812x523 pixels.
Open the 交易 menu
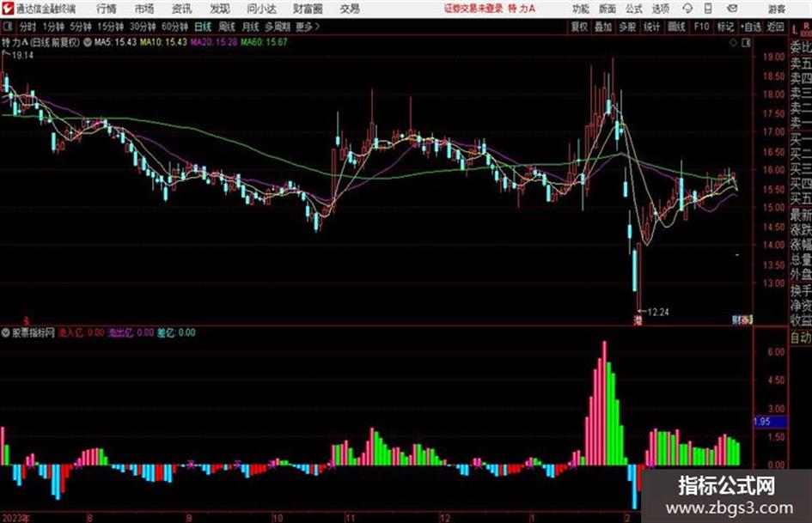tap(350, 9)
